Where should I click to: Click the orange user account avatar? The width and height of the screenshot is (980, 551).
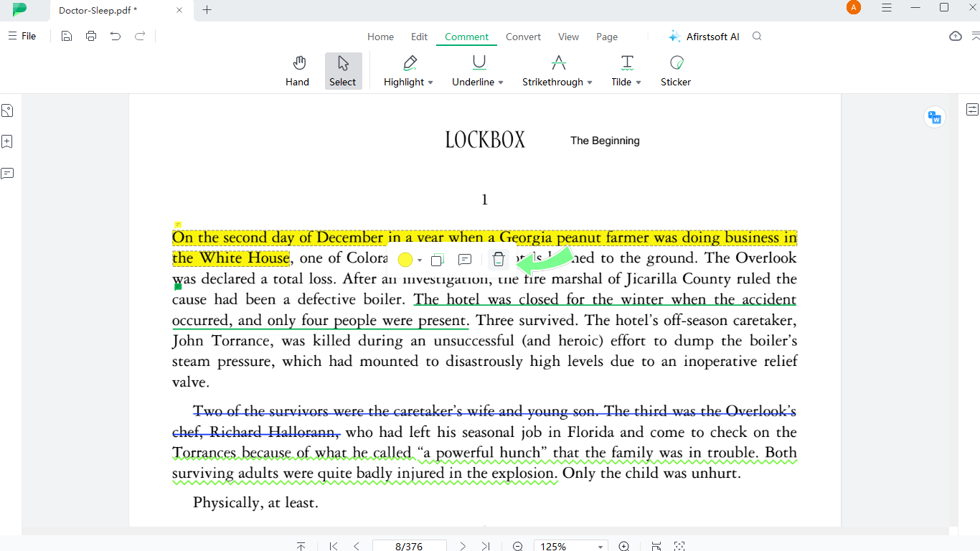pos(853,8)
